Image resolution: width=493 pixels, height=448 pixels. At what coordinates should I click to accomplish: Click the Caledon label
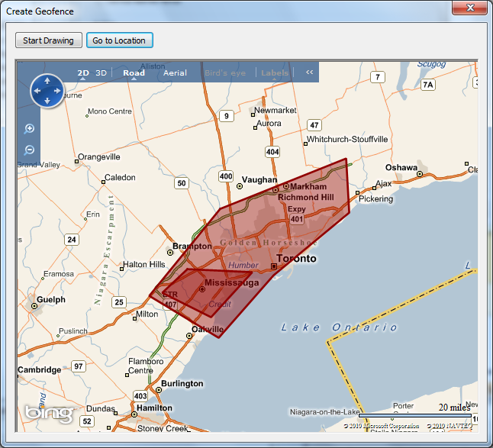pos(120,177)
